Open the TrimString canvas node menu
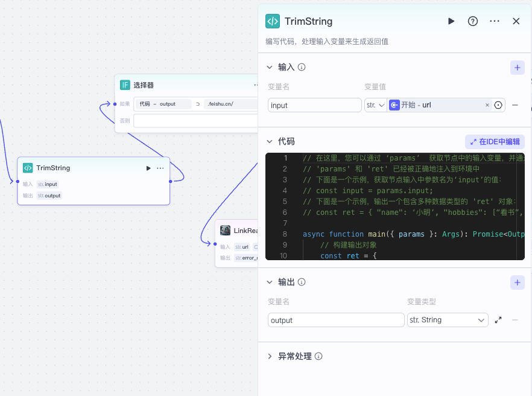 point(160,168)
